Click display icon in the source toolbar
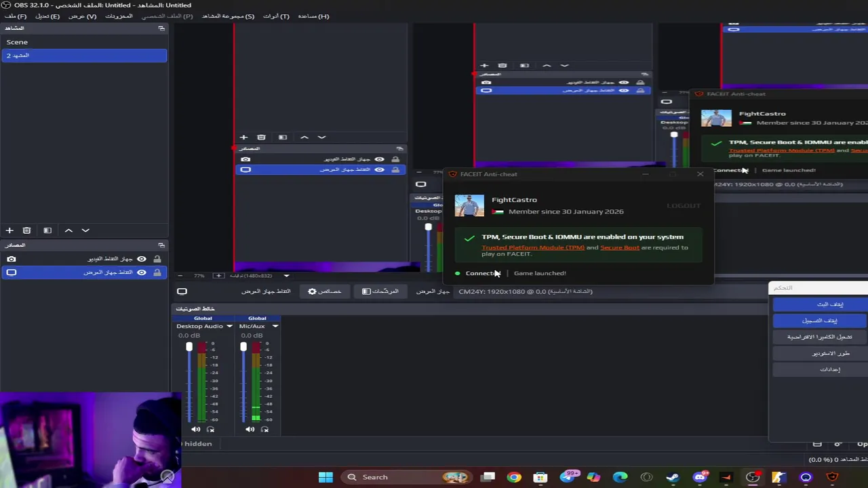Image resolution: width=868 pixels, height=488 pixels. tap(182, 291)
